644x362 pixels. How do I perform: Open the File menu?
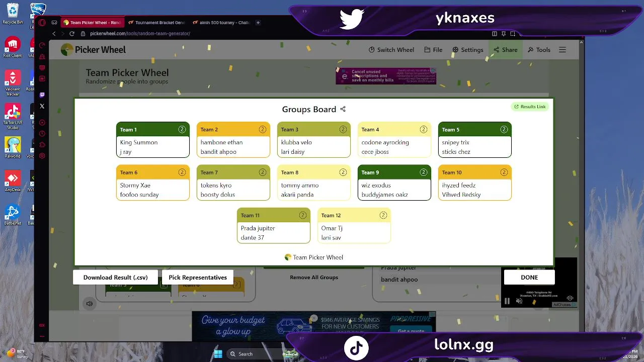[433, 50]
